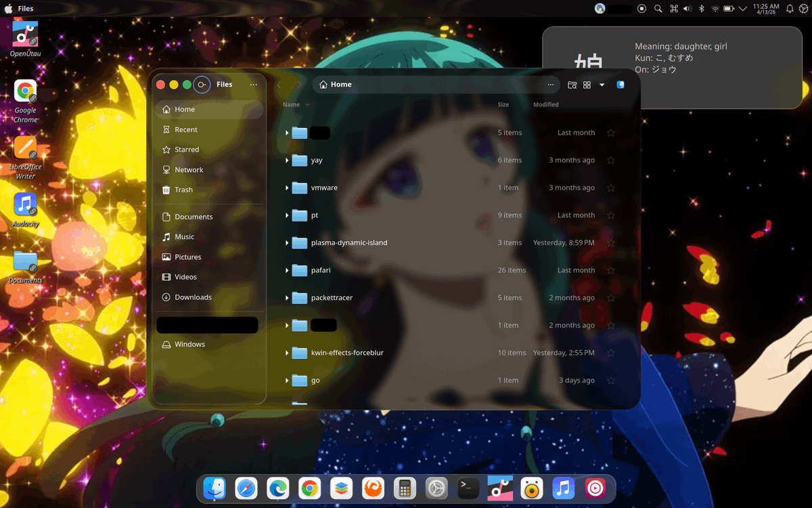The width and height of the screenshot is (812, 508).
Task: Open the Files main menu (three dots beside Files title)
Action: pyautogui.click(x=253, y=85)
